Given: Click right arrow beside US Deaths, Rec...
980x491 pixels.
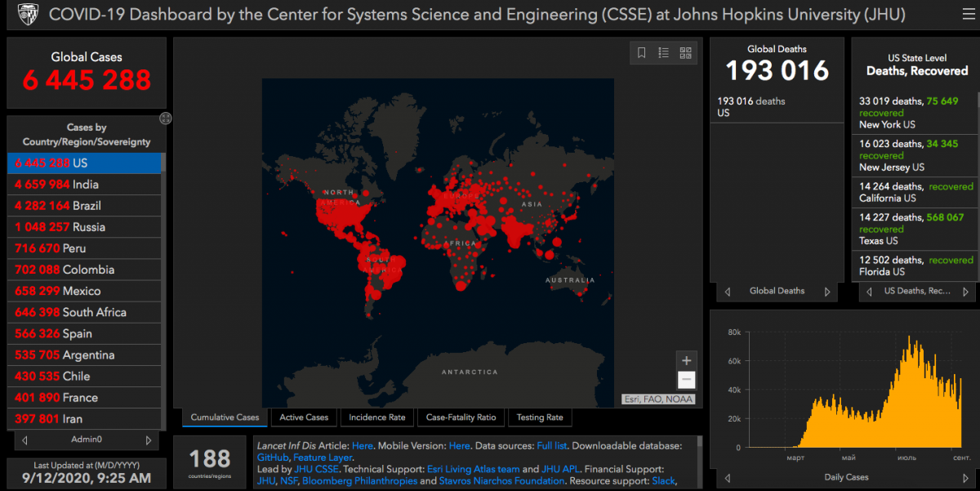Looking at the screenshot, I should click(x=967, y=292).
